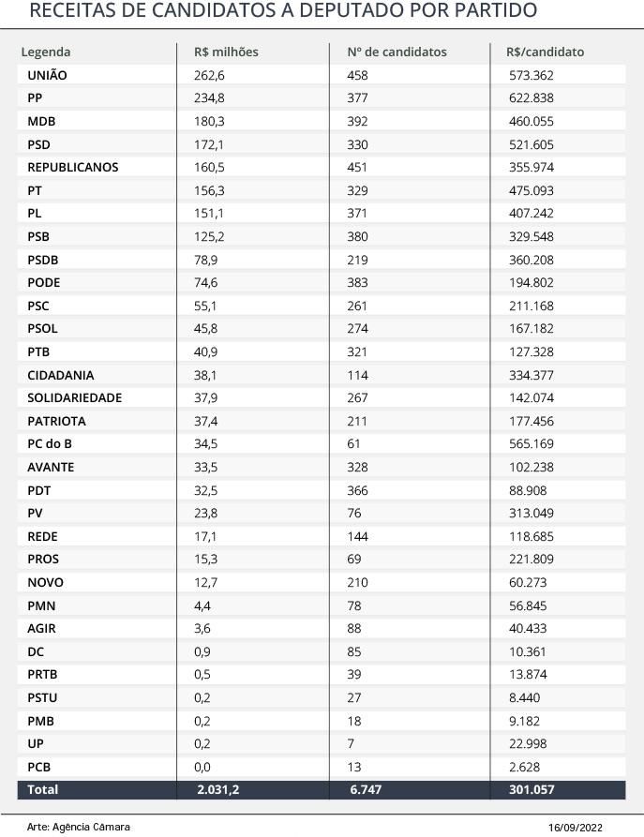Click the Legenda column header
Screen dimensions: 644x837
(x=45, y=52)
